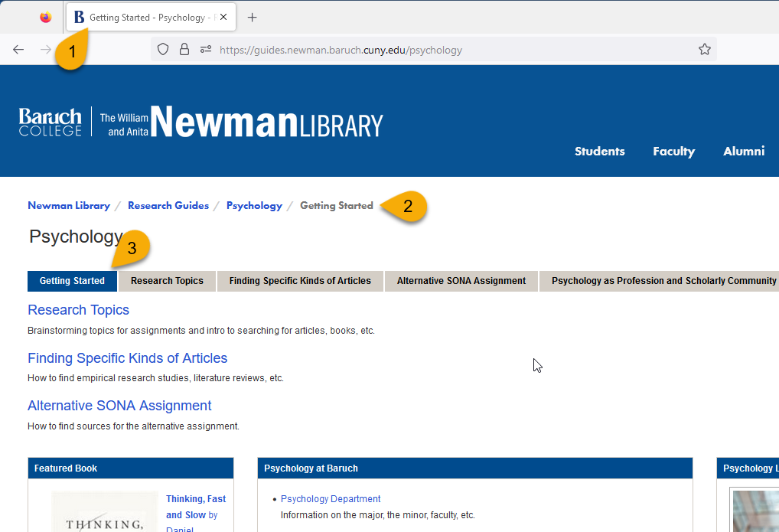Go to Psychology breadcrumb link
This screenshot has width=779, height=532.
click(x=254, y=206)
